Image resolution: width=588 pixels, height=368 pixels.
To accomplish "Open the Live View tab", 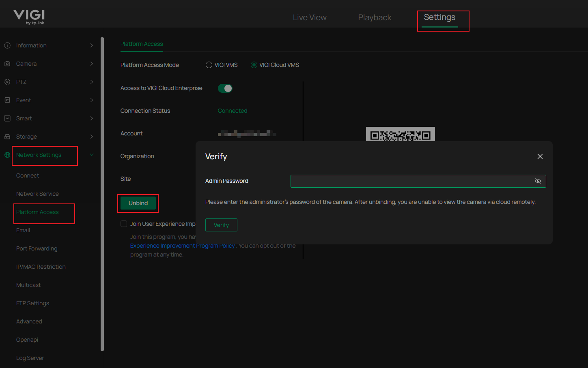I will tap(310, 17).
